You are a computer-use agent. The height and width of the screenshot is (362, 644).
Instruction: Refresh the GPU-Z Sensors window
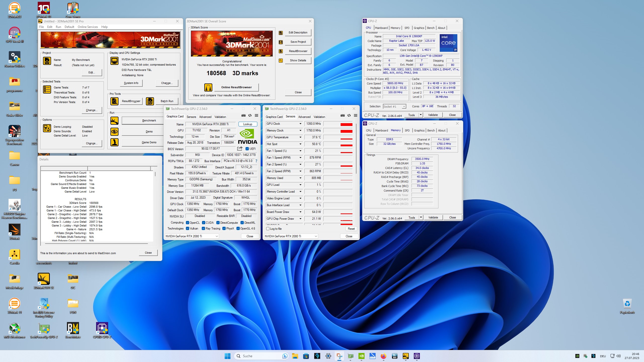click(349, 115)
